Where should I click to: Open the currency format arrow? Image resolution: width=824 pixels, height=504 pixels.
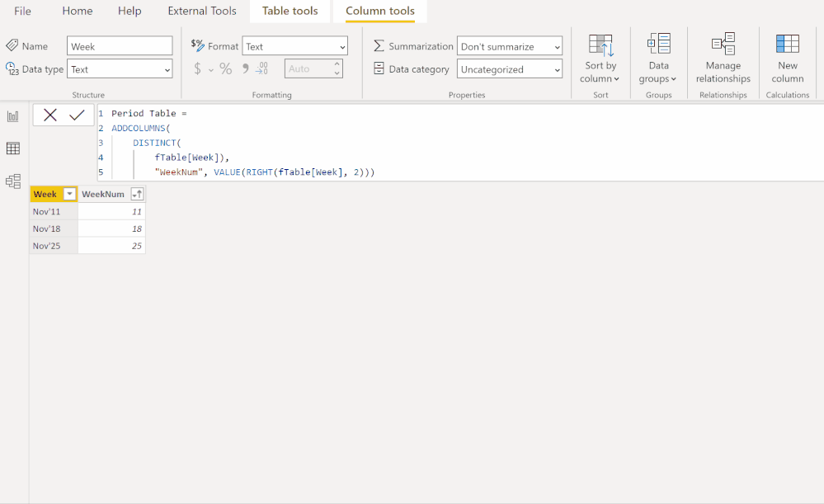click(210, 70)
